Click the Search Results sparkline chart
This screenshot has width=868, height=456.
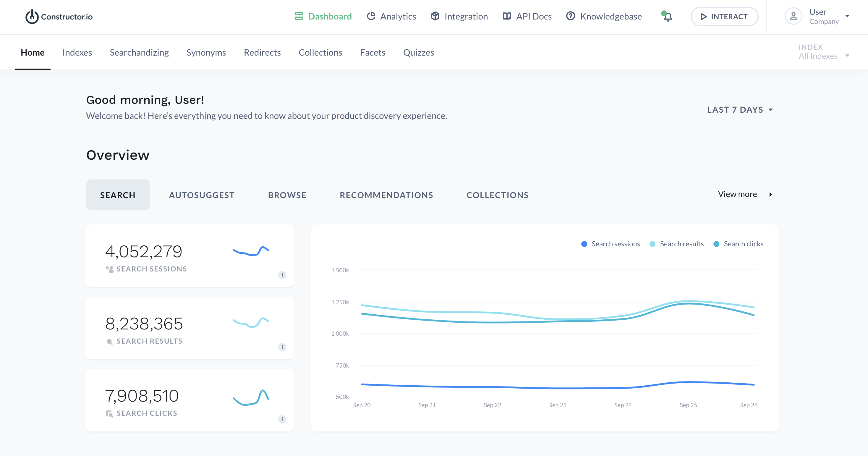(x=251, y=323)
